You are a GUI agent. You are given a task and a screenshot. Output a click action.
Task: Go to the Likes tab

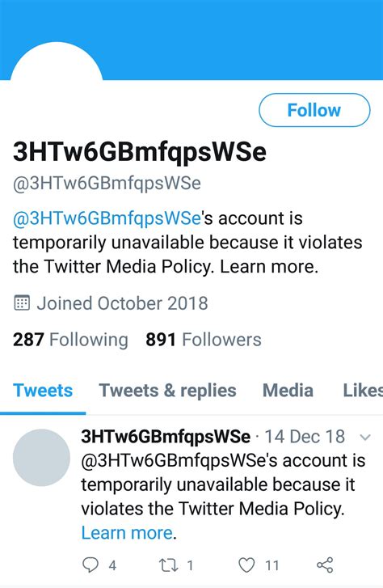363,391
